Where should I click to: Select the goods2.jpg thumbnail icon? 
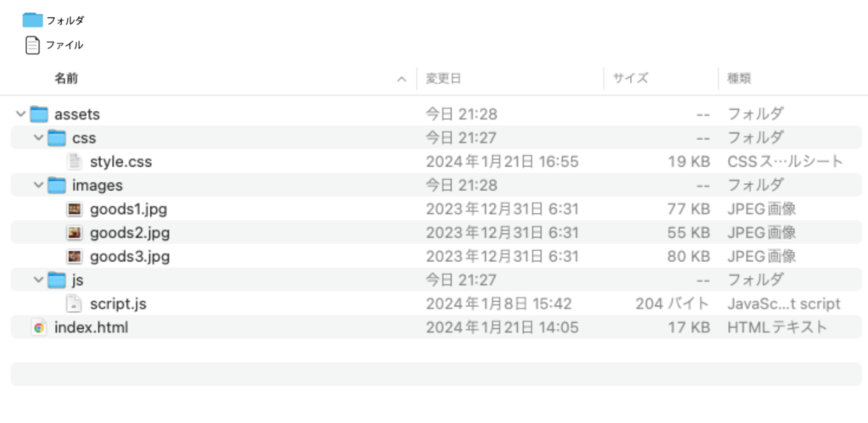(75, 232)
